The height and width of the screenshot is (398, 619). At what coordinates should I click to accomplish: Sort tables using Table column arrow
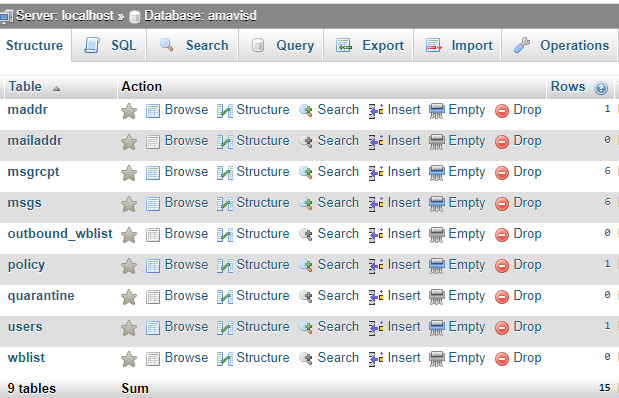pyautogui.click(x=56, y=88)
